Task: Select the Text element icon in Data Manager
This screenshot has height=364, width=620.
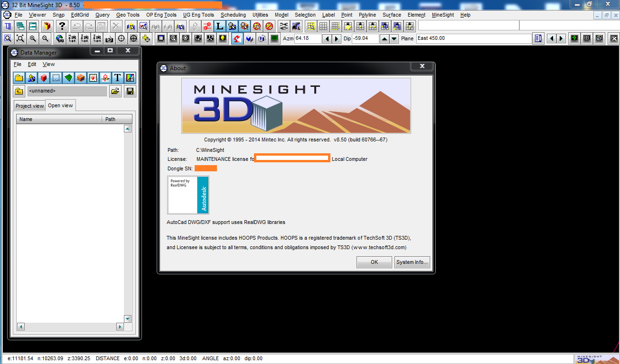Action: (117, 77)
